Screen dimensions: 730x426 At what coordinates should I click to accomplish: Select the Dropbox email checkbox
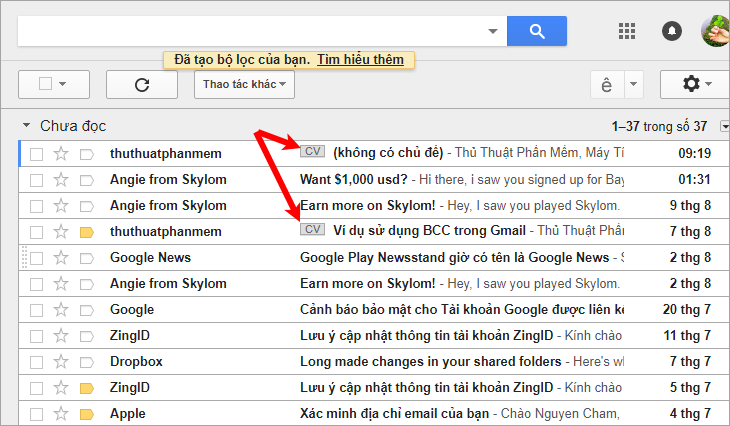point(36,362)
